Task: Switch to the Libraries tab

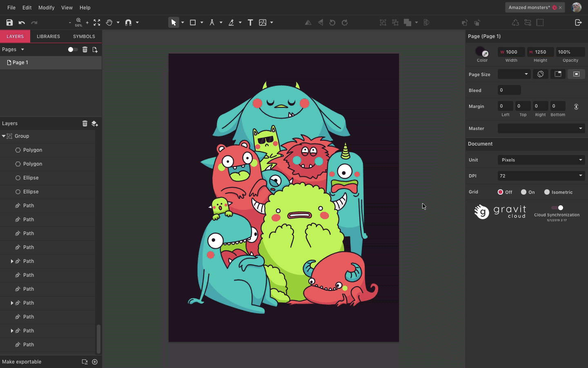Action: point(48,36)
